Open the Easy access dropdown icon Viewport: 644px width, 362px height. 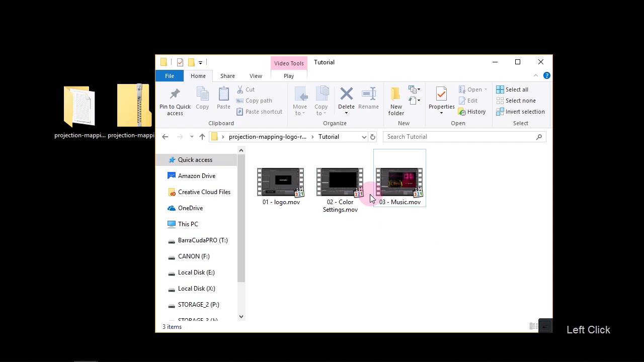[x=415, y=101]
